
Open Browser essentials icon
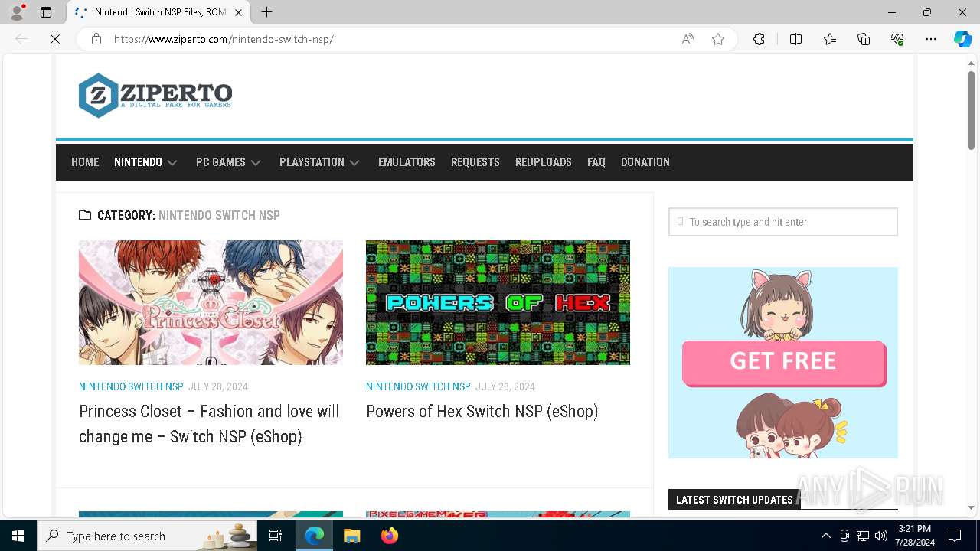(x=897, y=39)
